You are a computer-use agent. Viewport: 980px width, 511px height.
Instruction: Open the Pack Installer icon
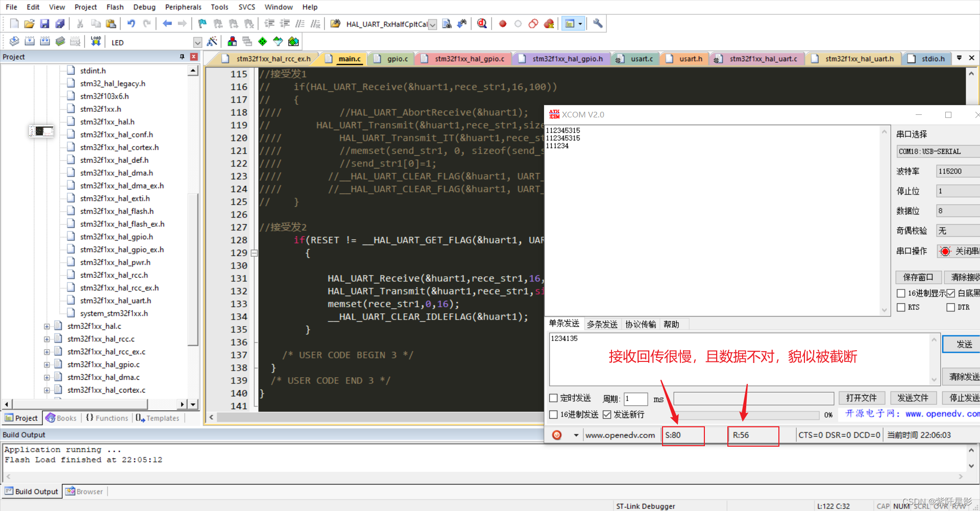pos(293,41)
